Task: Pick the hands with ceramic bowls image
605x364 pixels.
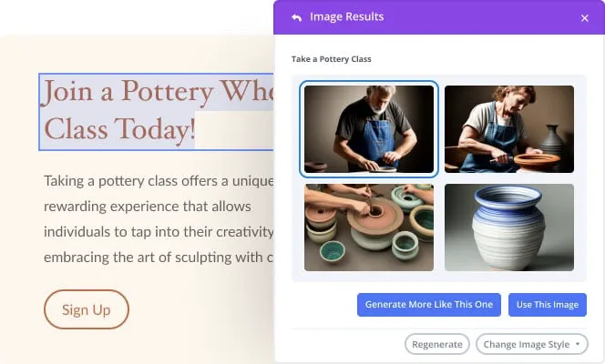Action: click(x=369, y=227)
